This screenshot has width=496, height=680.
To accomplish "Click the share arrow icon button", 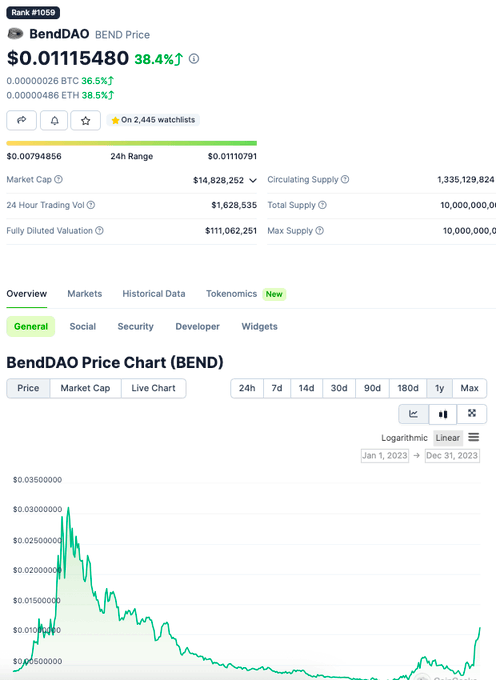I will click(x=21, y=120).
